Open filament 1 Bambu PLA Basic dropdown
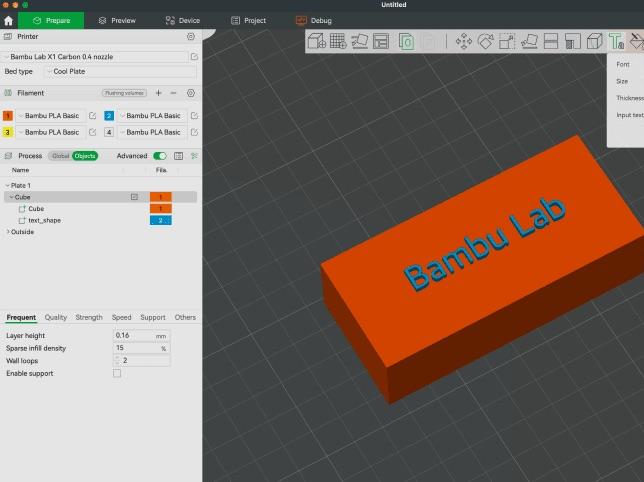Screen dimensions: 644x482 tap(51, 116)
